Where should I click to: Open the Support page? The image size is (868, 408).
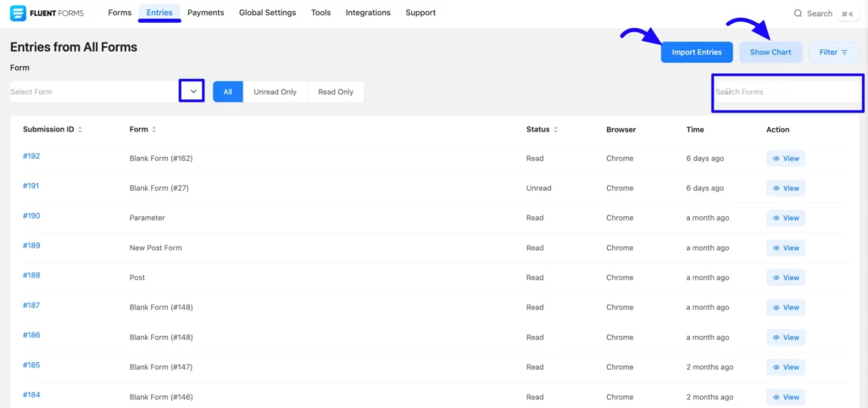(x=420, y=13)
